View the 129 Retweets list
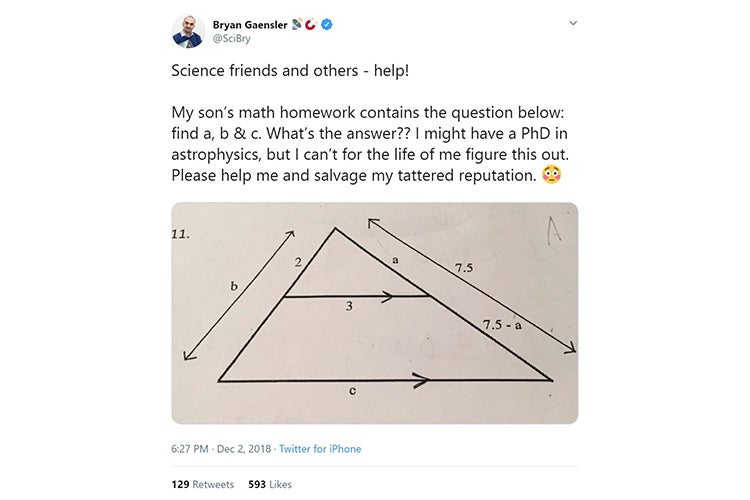 202,484
